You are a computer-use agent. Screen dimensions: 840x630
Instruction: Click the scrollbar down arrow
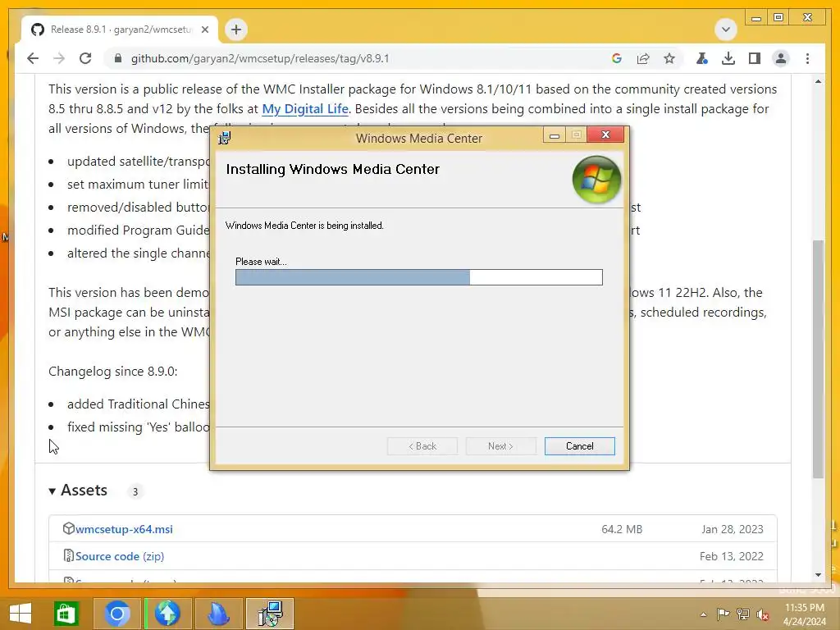pyautogui.click(x=818, y=575)
